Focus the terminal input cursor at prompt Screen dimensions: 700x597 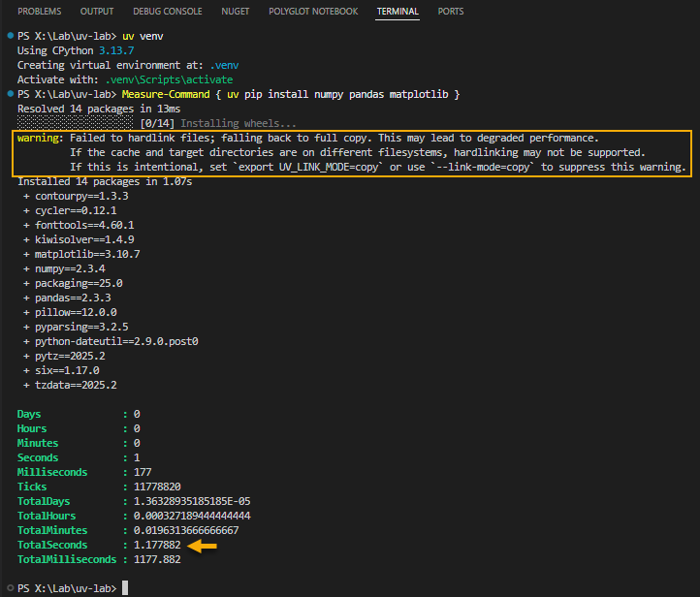coord(125,588)
